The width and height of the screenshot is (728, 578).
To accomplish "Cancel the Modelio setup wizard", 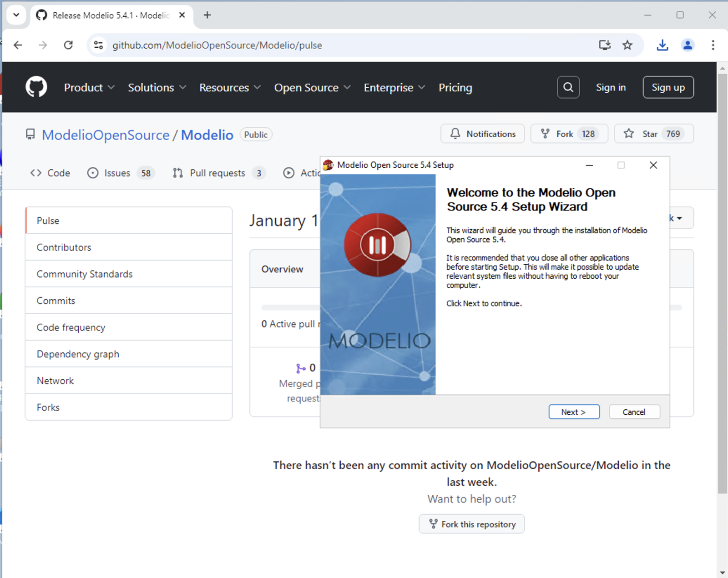I will click(634, 412).
